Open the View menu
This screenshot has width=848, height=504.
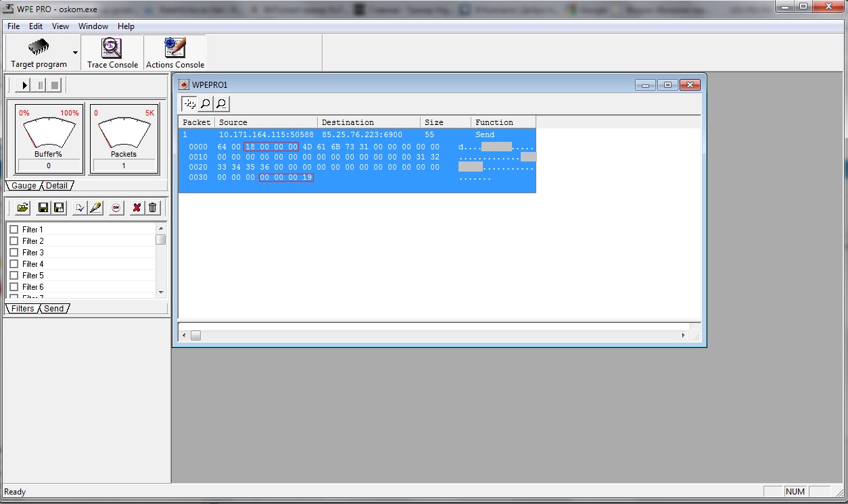click(x=61, y=26)
